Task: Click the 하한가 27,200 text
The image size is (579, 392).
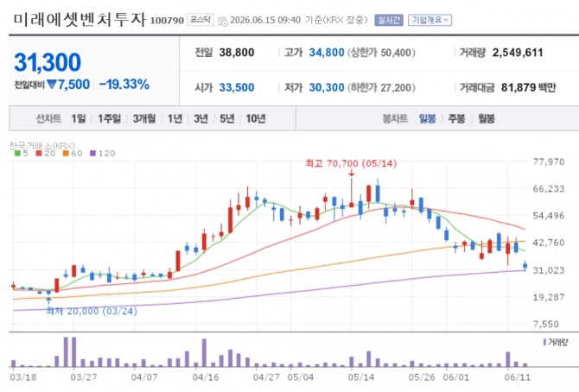Action: click(381, 87)
